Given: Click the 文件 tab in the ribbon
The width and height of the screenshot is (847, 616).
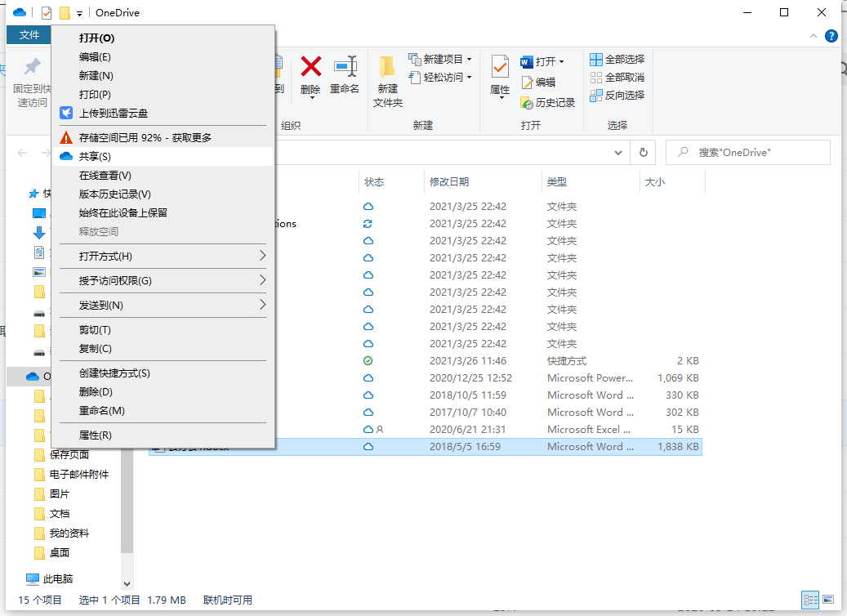Looking at the screenshot, I should click(29, 35).
